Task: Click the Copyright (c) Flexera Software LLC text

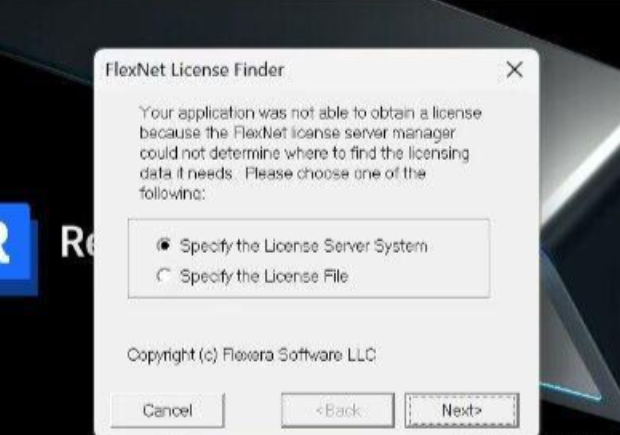Action: pos(251,355)
